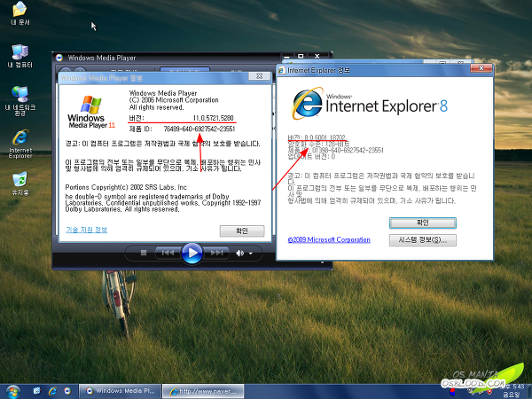Minimize the Windows Media Player window

[x=287, y=56]
